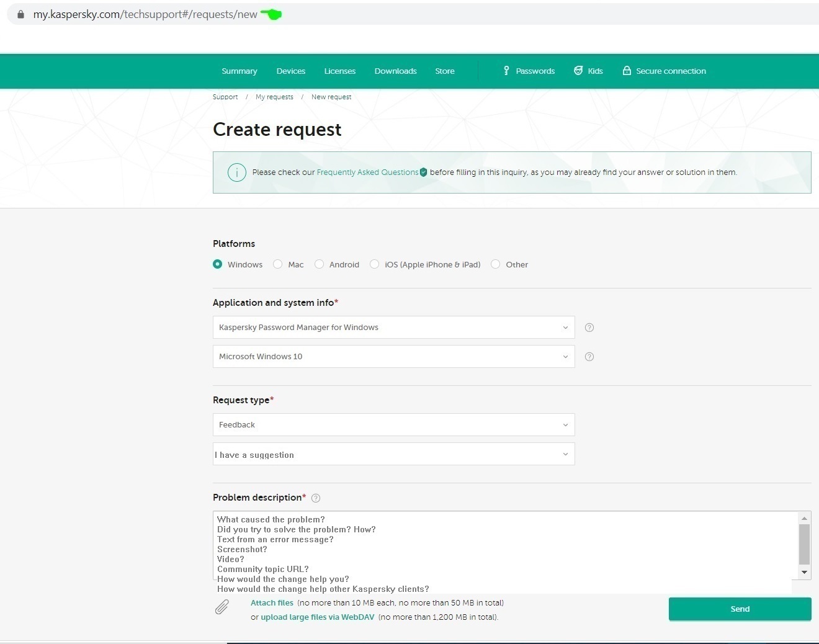Go to My requests breadcrumb link

[x=274, y=97]
